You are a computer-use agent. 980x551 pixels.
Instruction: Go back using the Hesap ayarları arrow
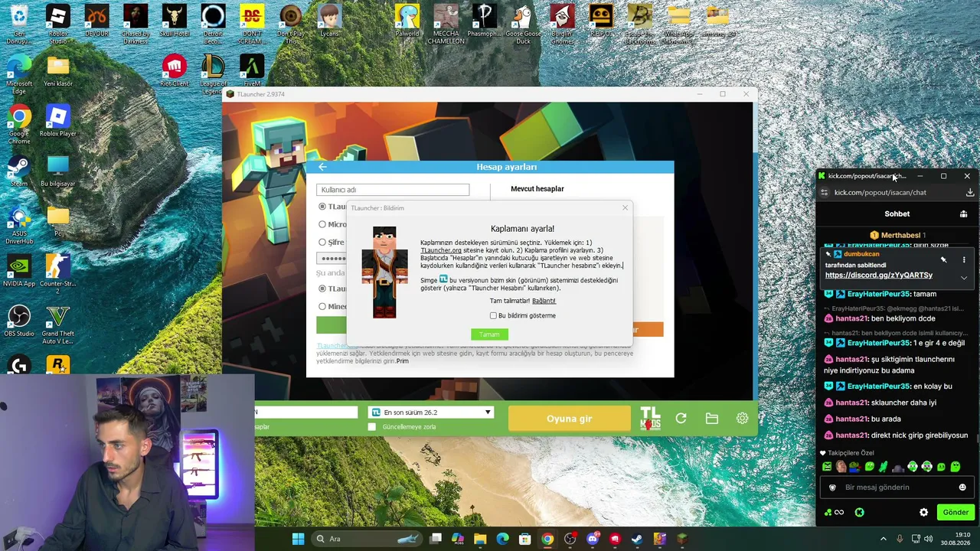pos(322,167)
